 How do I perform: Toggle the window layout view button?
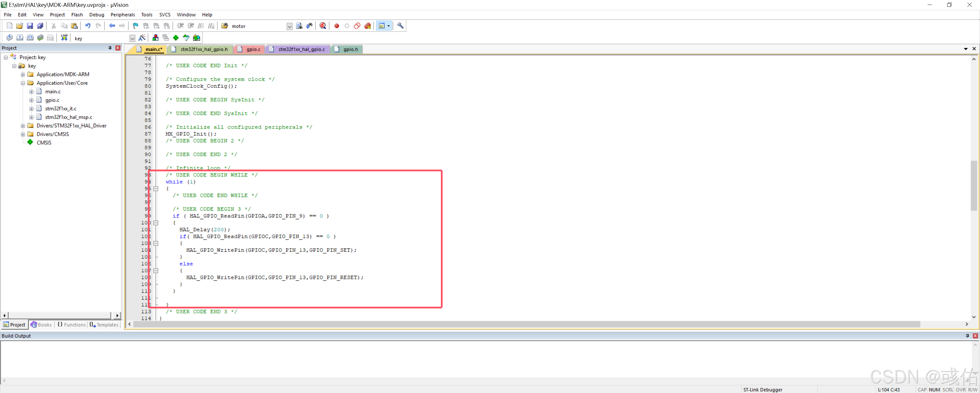pyautogui.click(x=382, y=26)
